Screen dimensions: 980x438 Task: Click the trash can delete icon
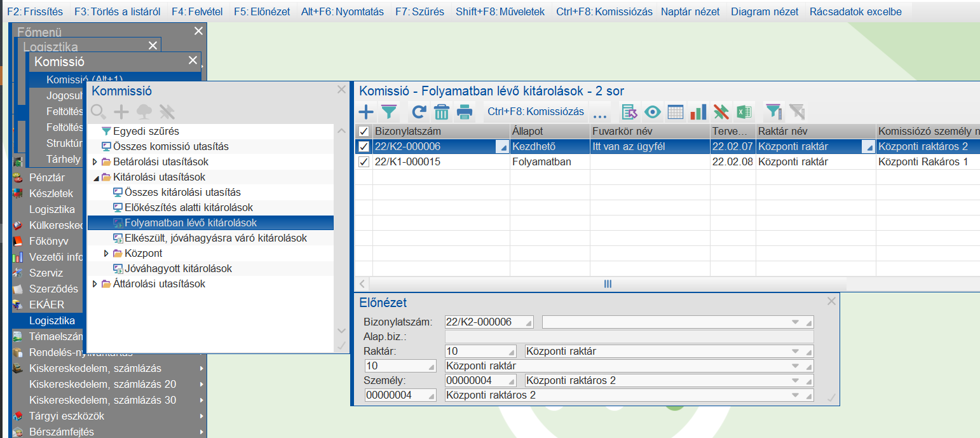442,112
